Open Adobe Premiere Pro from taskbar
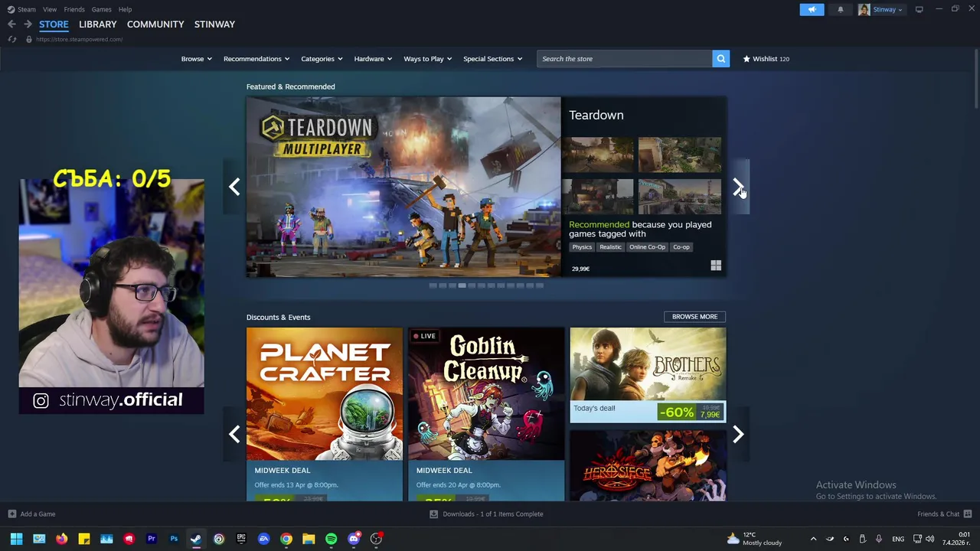980x551 pixels. click(x=152, y=539)
